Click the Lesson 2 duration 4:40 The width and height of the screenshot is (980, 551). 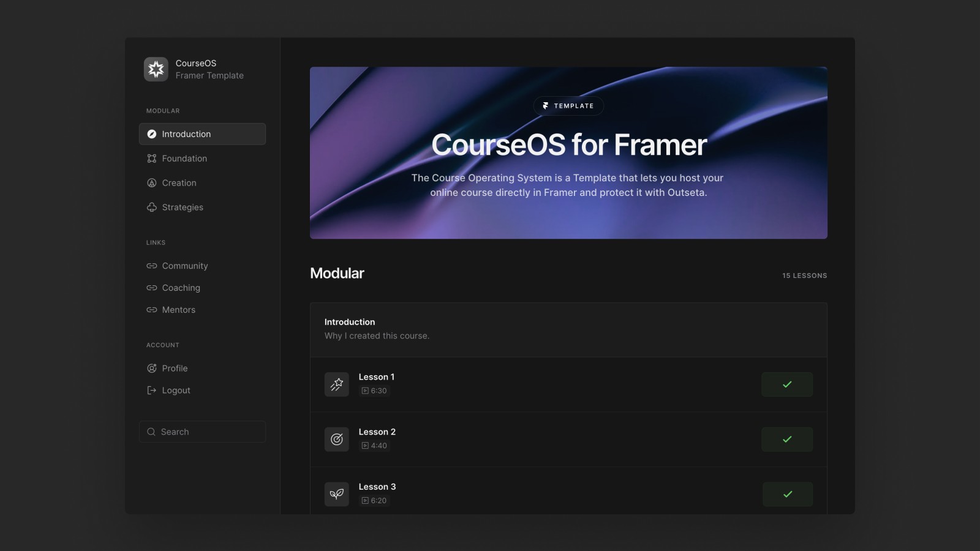379,446
